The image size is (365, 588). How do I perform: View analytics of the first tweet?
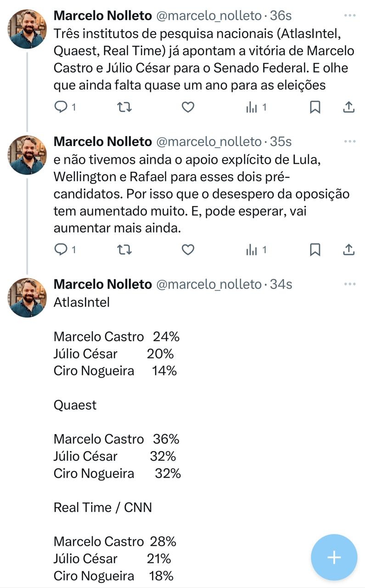pos(252,107)
